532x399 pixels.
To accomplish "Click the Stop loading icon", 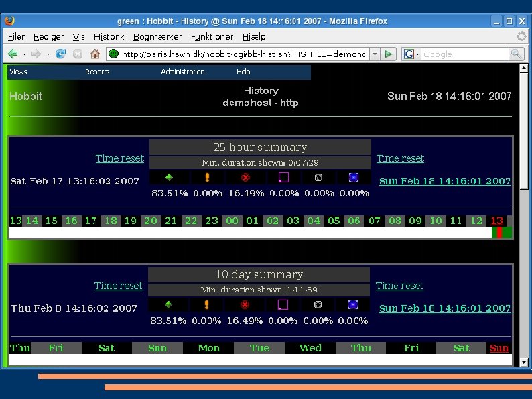I will tap(78, 54).
